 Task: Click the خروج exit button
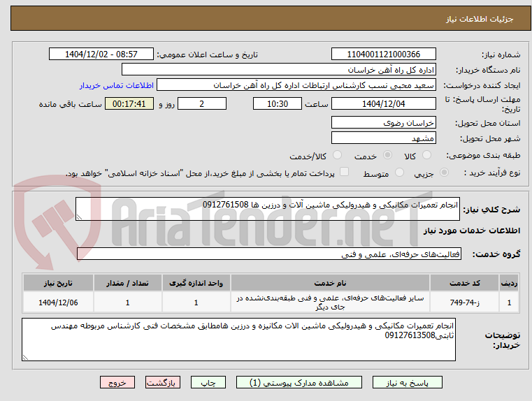[117, 382]
